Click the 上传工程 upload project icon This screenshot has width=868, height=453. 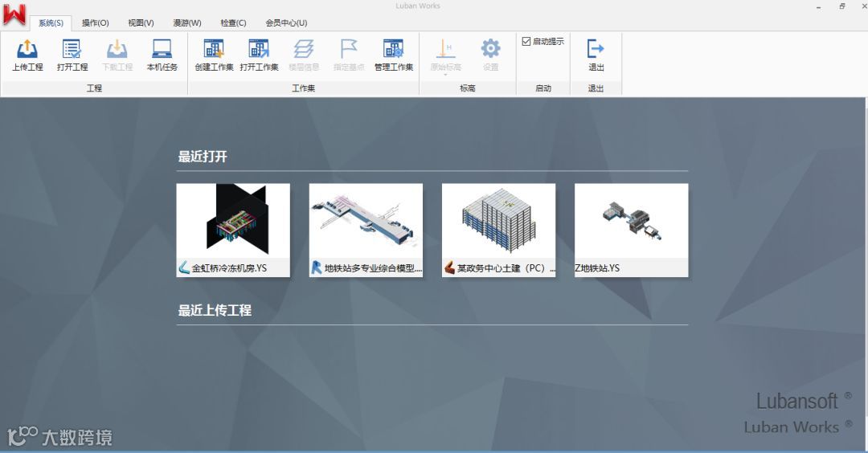pos(27,49)
